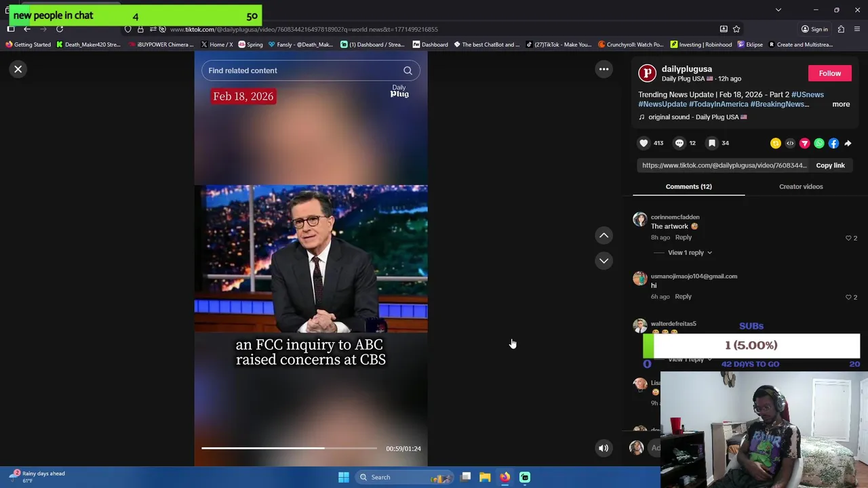Click the search magnifier in Find related content
The width and height of the screenshot is (868, 488).
[408, 70]
